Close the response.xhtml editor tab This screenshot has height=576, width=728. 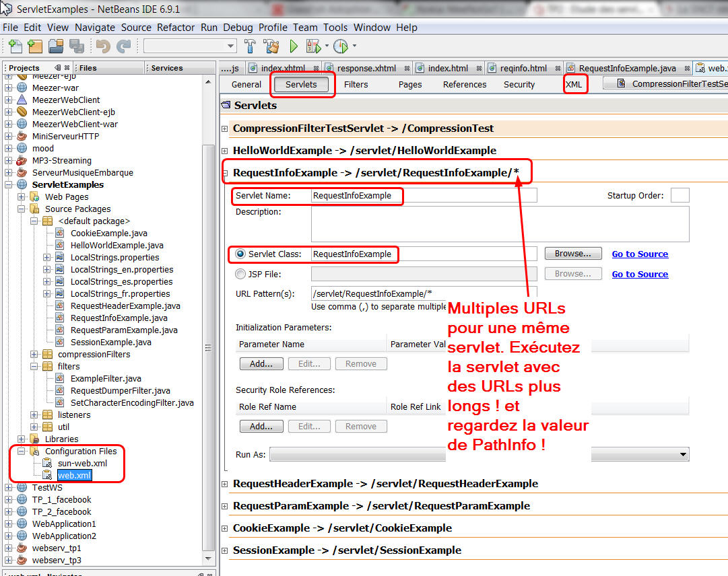coord(407,68)
